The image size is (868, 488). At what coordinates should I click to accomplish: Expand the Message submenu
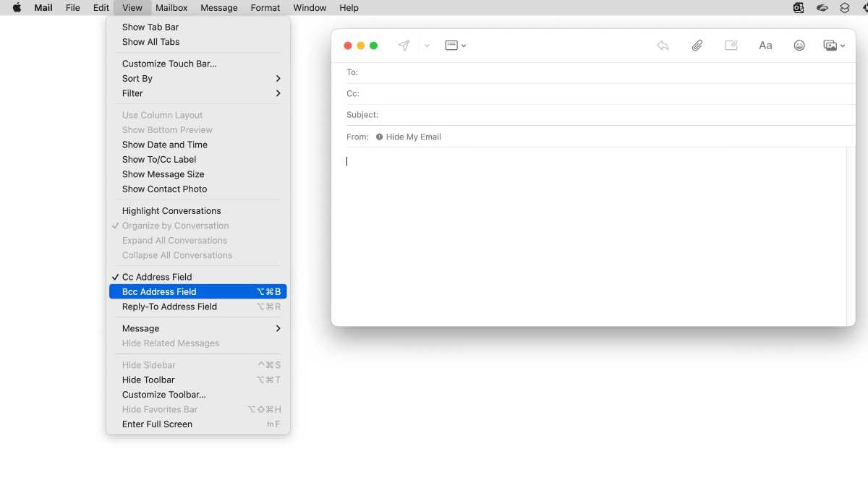coord(197,328)
